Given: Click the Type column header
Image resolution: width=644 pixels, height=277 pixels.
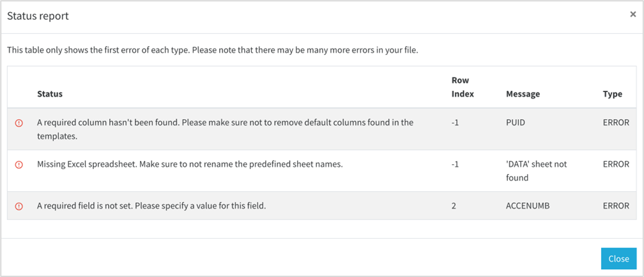Looking at the screenshot, I should tap(612, 94).
